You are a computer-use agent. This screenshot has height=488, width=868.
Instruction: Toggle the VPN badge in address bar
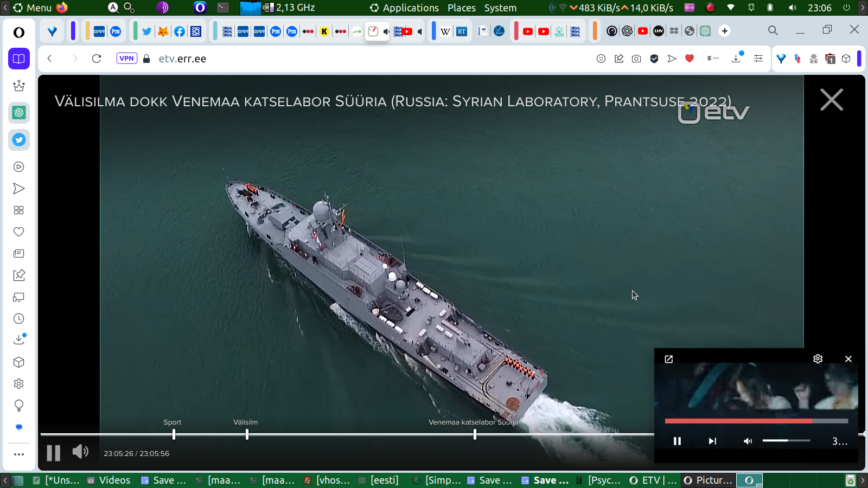[x=126, y=59]
